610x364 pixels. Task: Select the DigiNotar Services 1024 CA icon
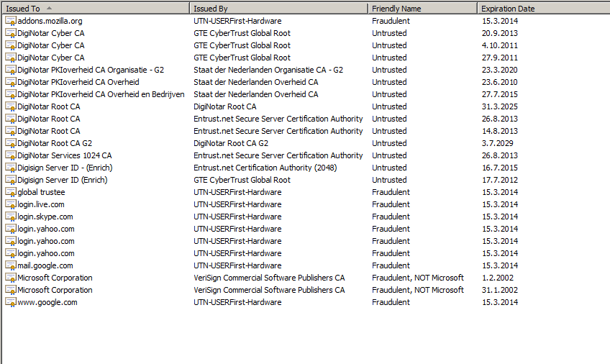(10, 155)
